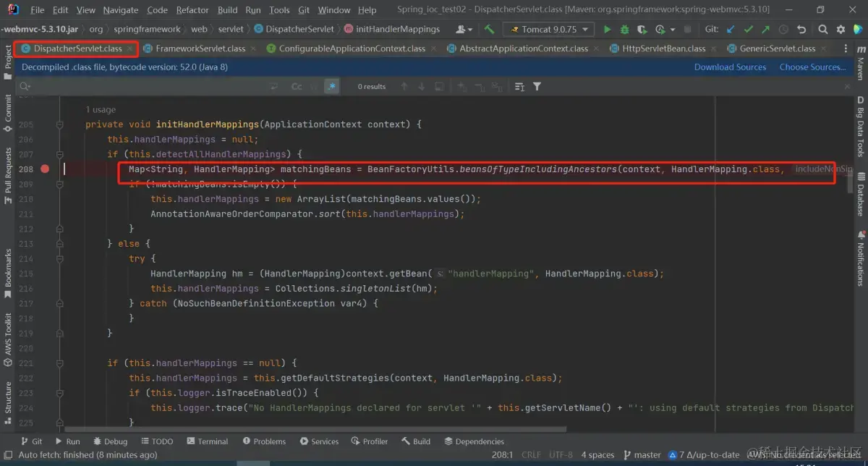Image resolution: width=868 pixels, height=466 pixels.
Task: Open the Database tool window
Action: click(x=861, y=193)
